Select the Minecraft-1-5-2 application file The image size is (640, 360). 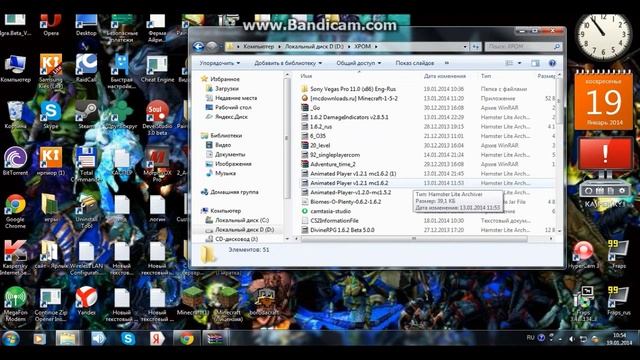pyautogui.click(x=353, y=98)
